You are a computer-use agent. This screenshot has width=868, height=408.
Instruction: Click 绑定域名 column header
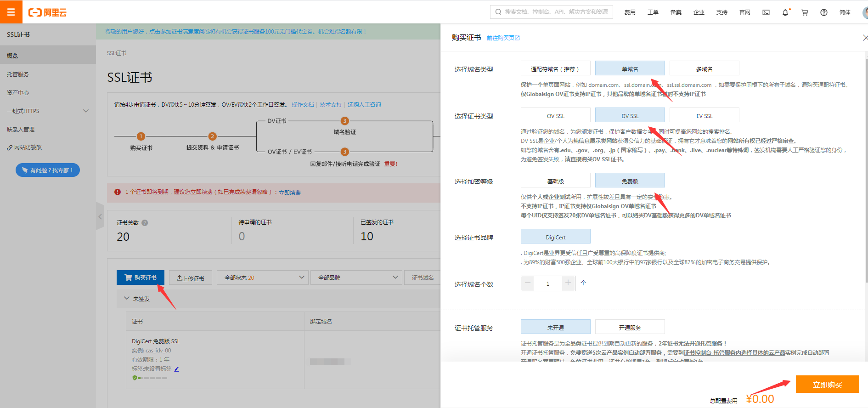pos(321,322)
